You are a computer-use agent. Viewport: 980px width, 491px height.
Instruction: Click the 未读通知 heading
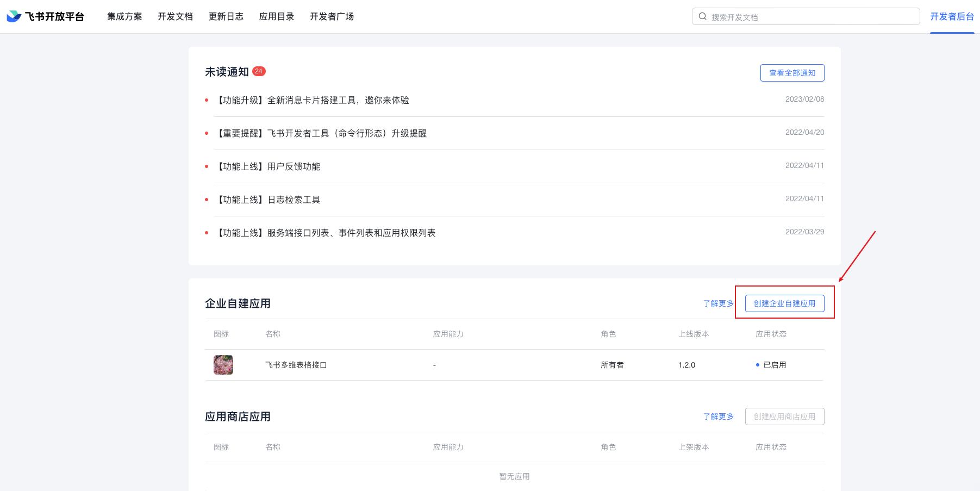coord(227,72)
